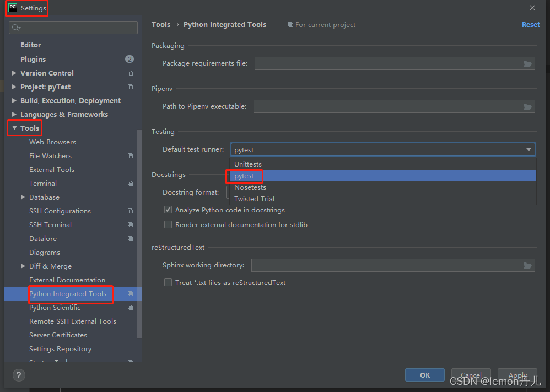550x392 pixels.
Task: Select External Documentation settings page
Action: 67,280
